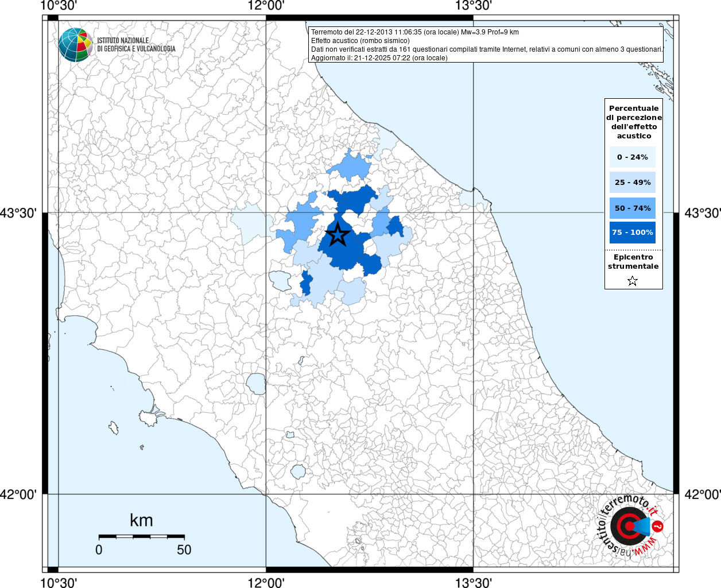The width and height of the screenshot is (721, 588).
Task: Click the scale bar graphic
Action: point(142,537)
